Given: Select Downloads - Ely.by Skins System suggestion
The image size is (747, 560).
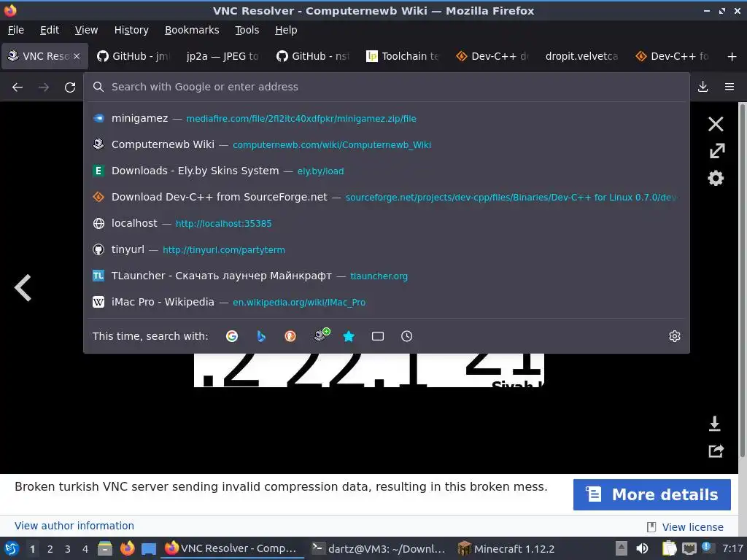Looking at the screenshot, I should [387, 171].
